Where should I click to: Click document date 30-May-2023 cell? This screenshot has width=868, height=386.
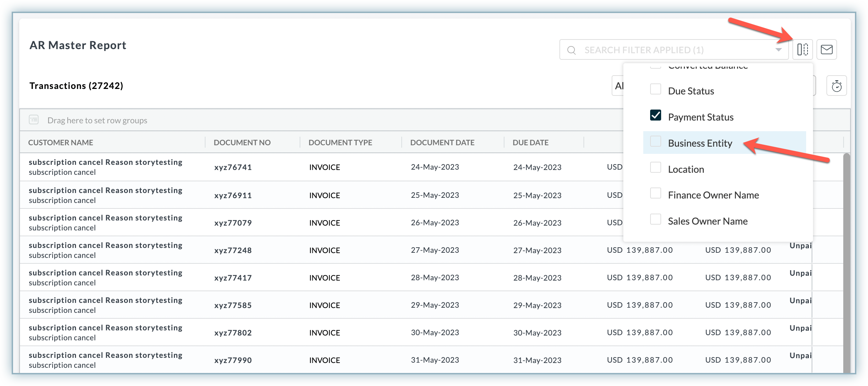pos(435,333)
